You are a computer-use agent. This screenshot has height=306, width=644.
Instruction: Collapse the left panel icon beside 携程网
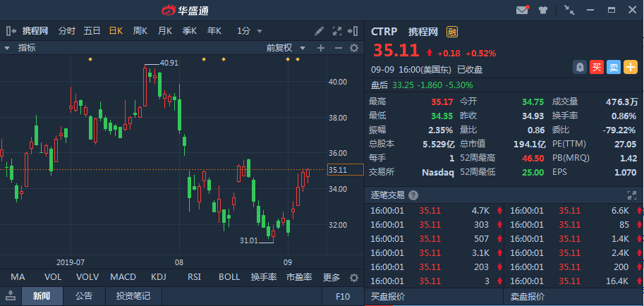pos(11,31)
